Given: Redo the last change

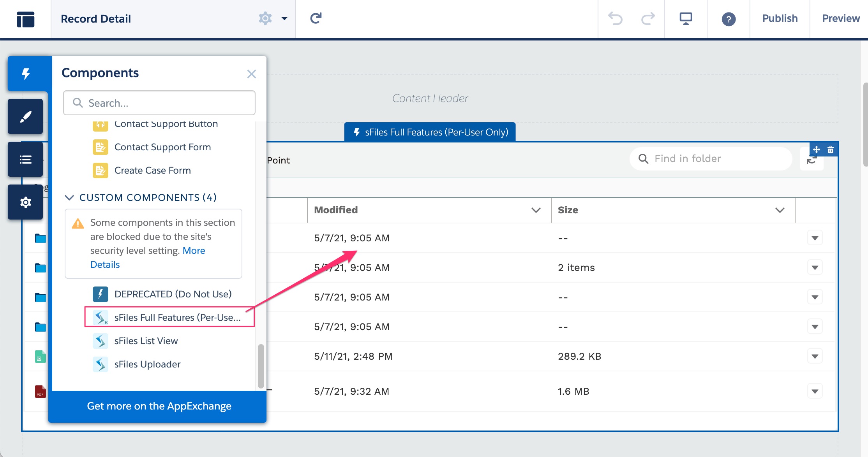Looking at the screenshot, I should [x=648, y=18].
